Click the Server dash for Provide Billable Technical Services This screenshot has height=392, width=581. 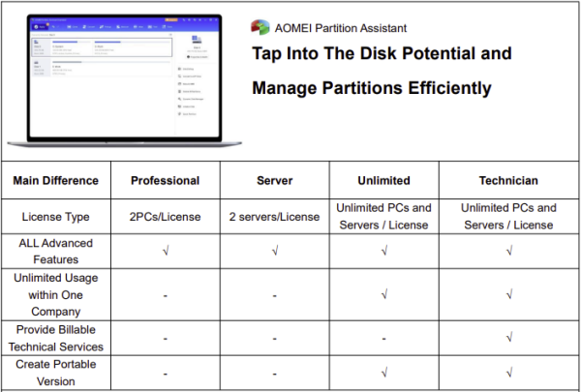[x=275, y=339]
